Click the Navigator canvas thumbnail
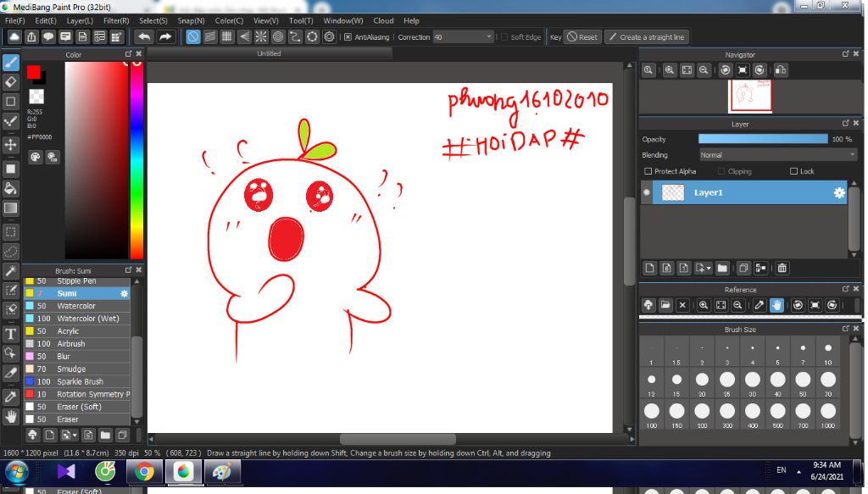The width and height of the screenshot is (868, 494). coord(750,97)
